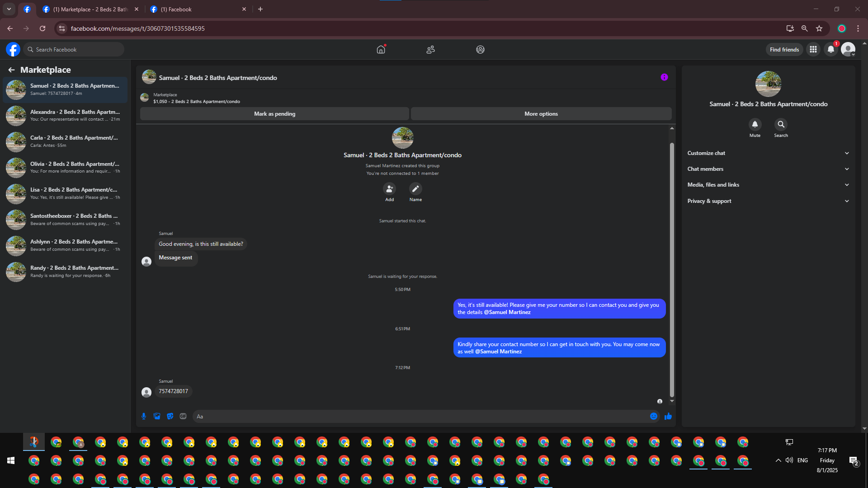Click the More options button
868x488 pixels.
pos(541,114)
